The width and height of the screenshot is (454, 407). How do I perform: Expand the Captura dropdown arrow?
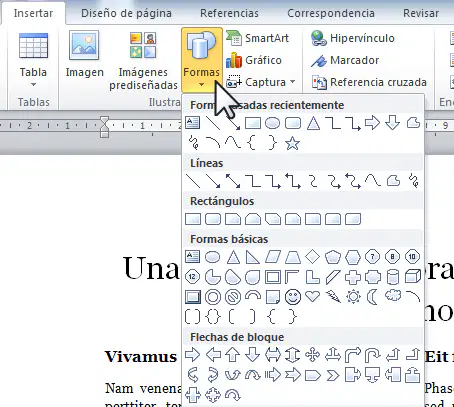[293, 82]
